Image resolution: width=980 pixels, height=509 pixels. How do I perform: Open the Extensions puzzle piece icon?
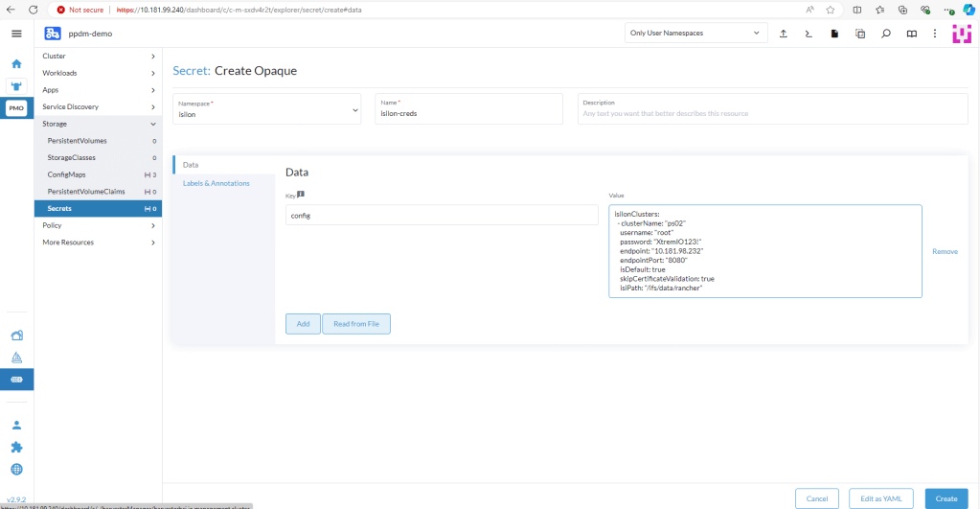tap(16, 447)
